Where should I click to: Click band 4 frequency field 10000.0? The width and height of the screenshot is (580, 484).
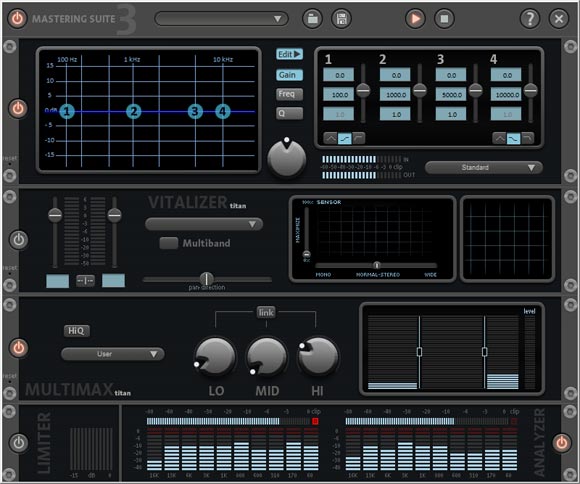(506, 95)
